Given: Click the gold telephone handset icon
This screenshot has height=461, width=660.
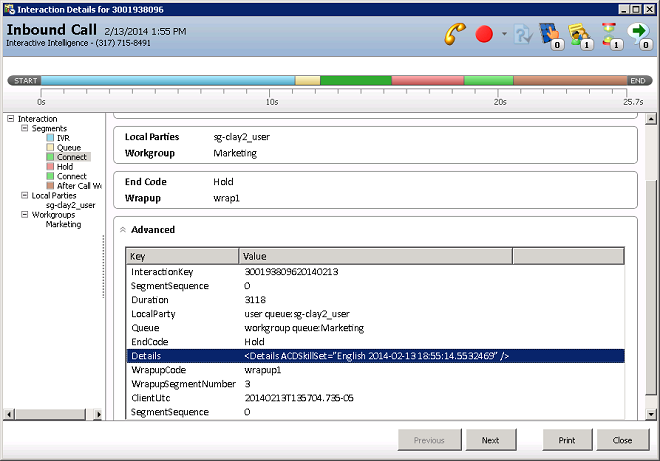Looking at the screenshot, I should click(454, 34).
